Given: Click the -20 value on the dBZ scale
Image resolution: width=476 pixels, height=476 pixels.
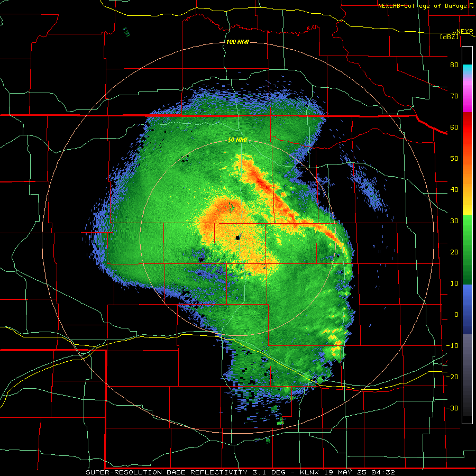Looking at the screenshot, I should click(452, 377).
